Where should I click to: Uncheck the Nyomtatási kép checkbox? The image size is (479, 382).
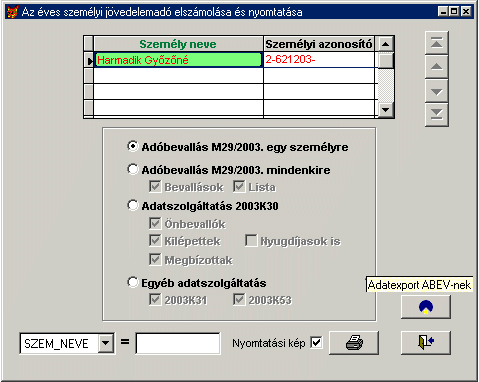(x=316, y=342)
